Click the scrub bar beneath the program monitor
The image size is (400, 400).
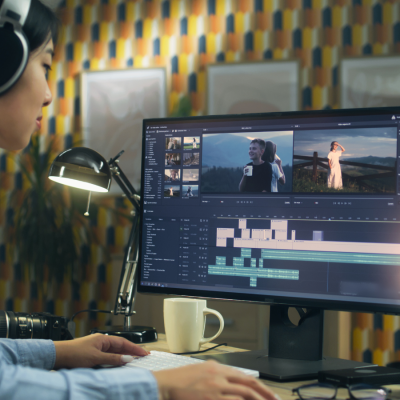[x=343, y=199]
